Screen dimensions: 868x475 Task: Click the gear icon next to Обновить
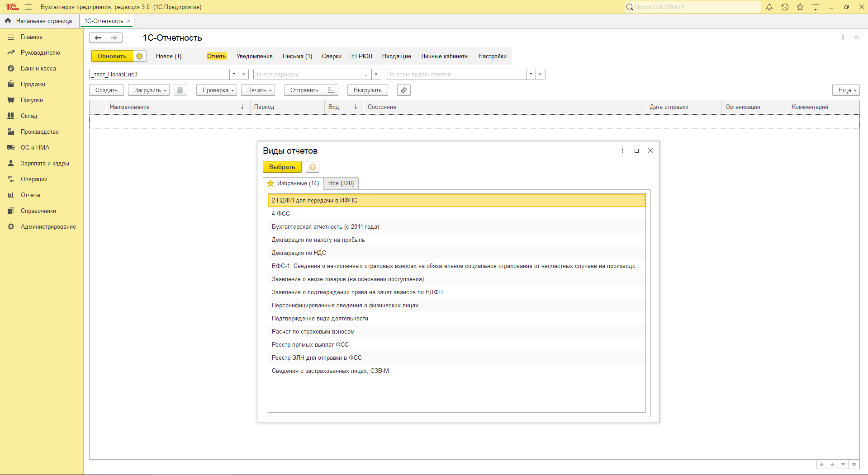point(139,56)
